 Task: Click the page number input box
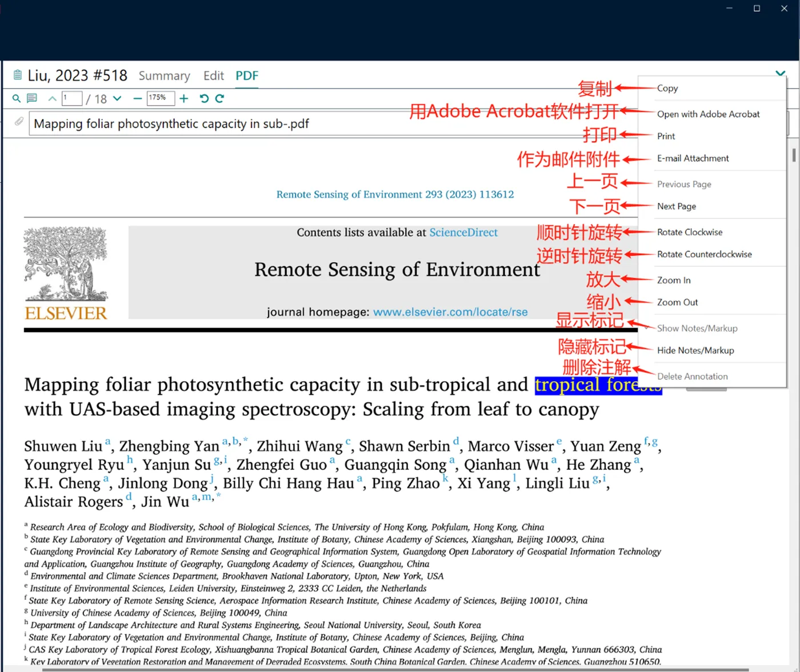72,98
